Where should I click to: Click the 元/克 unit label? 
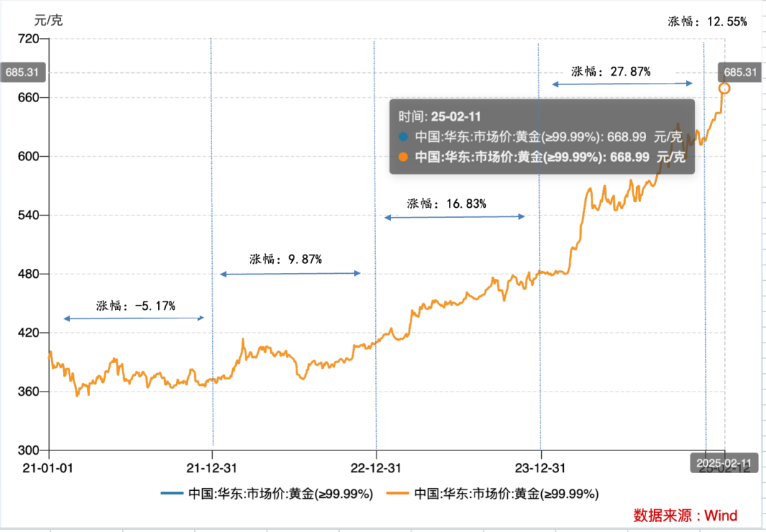click(48, 21)
